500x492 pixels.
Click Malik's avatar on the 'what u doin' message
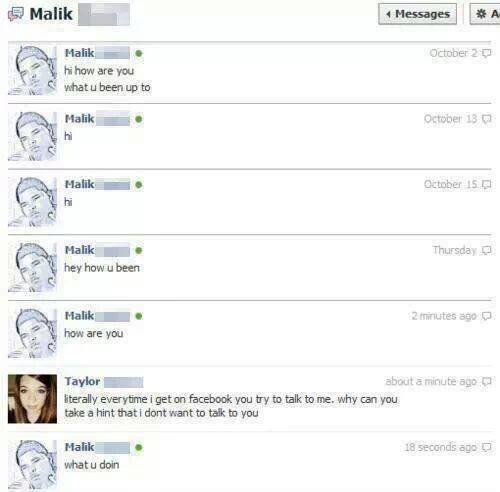pyautogui.click(x=32, y=465)
